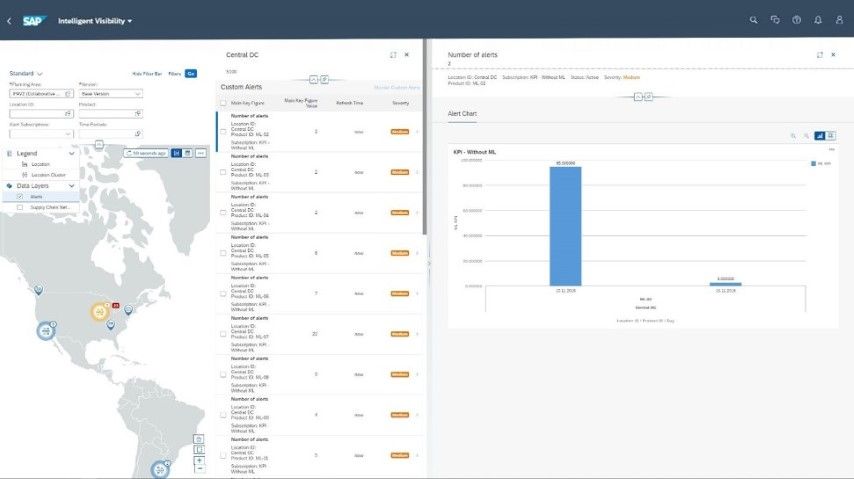The image size is (854, 479).
Task: Open the Filters button
Action: click(174, 74)
